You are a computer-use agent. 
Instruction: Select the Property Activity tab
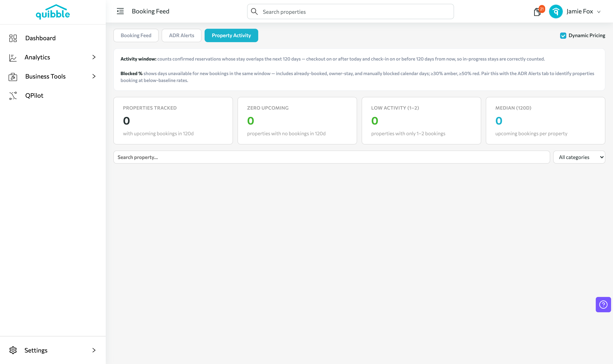(231, 35)
